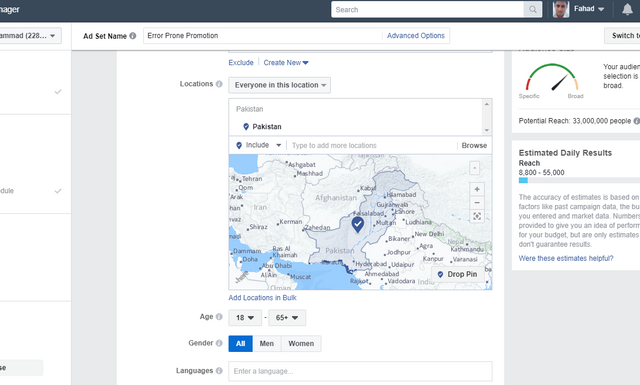Screen dimensions: 640x385
Task: Collapse the map with the up arrow
Action: (474, 168)
